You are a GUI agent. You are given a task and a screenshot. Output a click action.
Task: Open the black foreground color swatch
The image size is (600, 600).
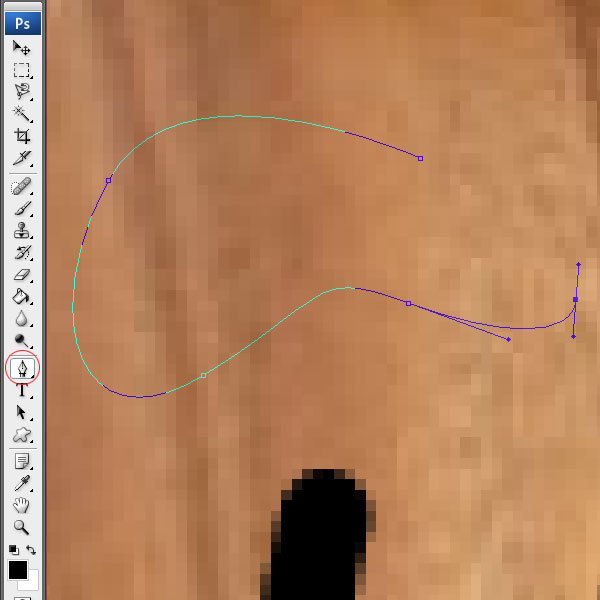(18, 570)
